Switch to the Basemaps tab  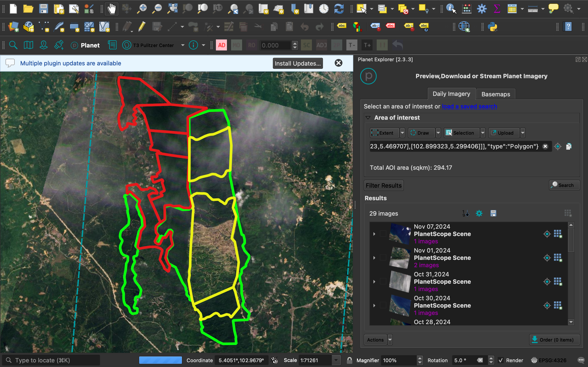(495, 94)
